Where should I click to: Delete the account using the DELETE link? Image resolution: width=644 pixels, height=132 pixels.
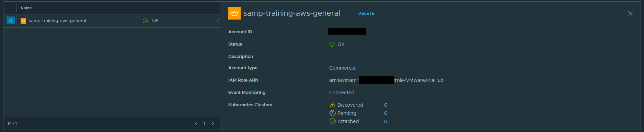tap(366, 13)
